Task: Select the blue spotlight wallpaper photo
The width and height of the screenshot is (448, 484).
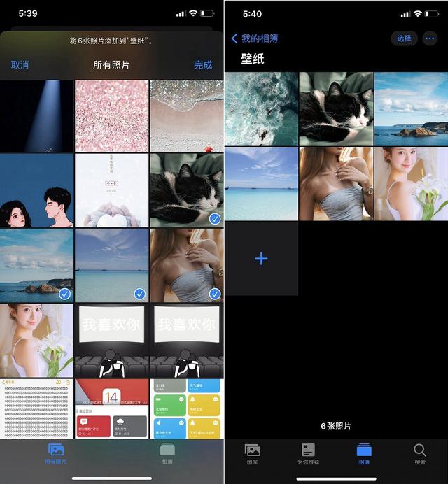Action: coord(37,116)
